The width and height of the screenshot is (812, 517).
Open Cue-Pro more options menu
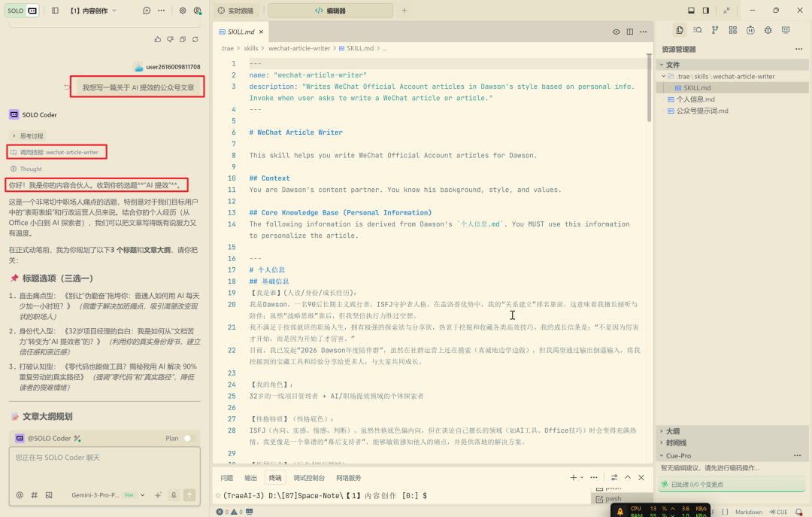(798, 456)
